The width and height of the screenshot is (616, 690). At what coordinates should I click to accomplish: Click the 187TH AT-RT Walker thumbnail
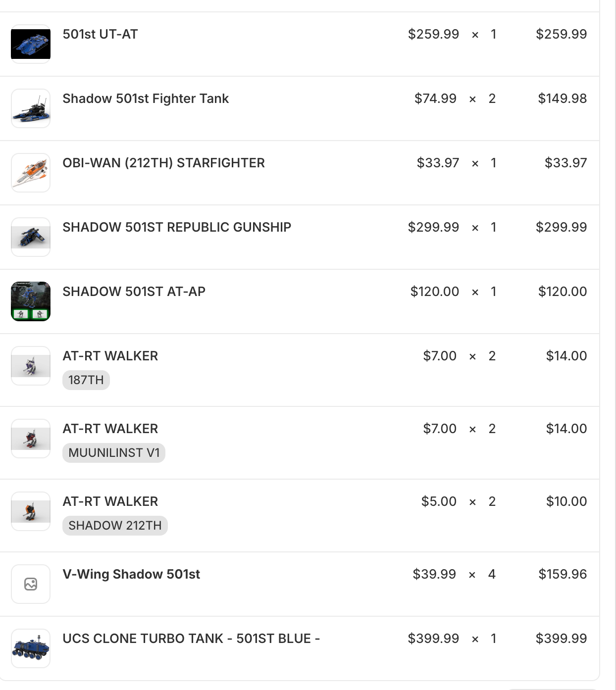click(x=31, y=366)
